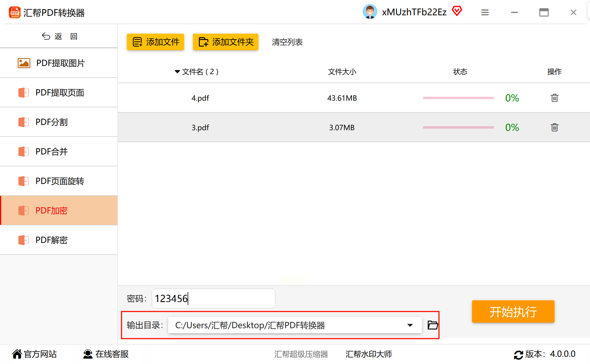The width and height of the screenshot is (590, 364).
Task: Click the icon next to PDF合并
Action: point(24,152)
